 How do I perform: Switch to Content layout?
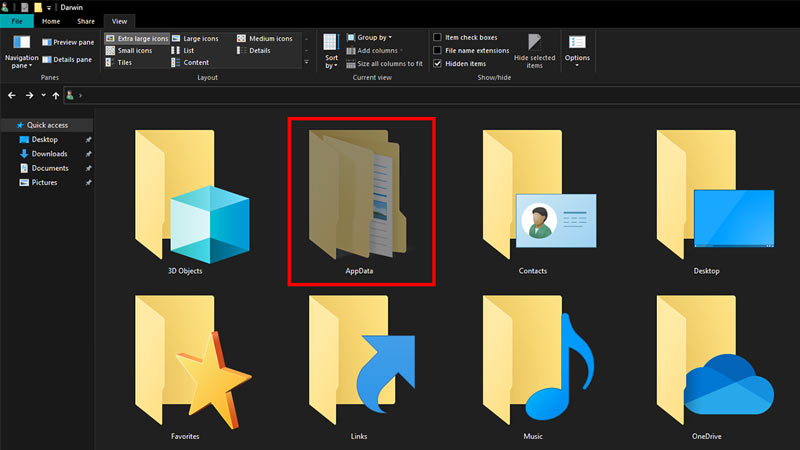point(190,62)
